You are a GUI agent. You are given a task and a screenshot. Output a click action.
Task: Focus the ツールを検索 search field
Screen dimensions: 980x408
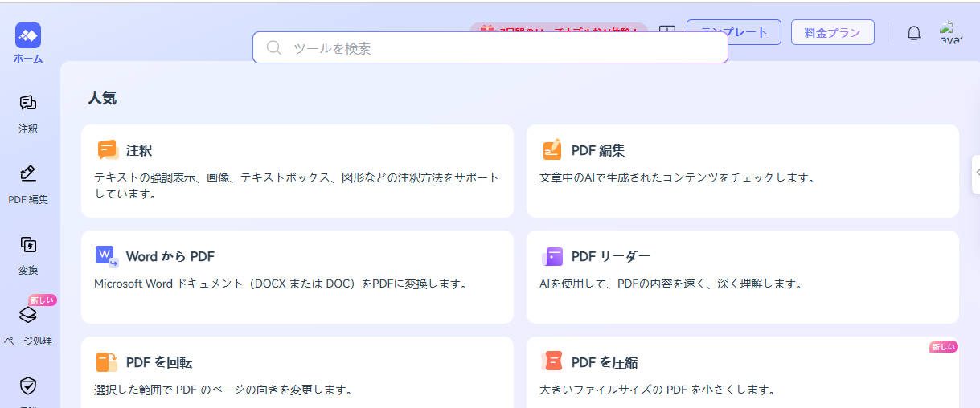[490, 47]
